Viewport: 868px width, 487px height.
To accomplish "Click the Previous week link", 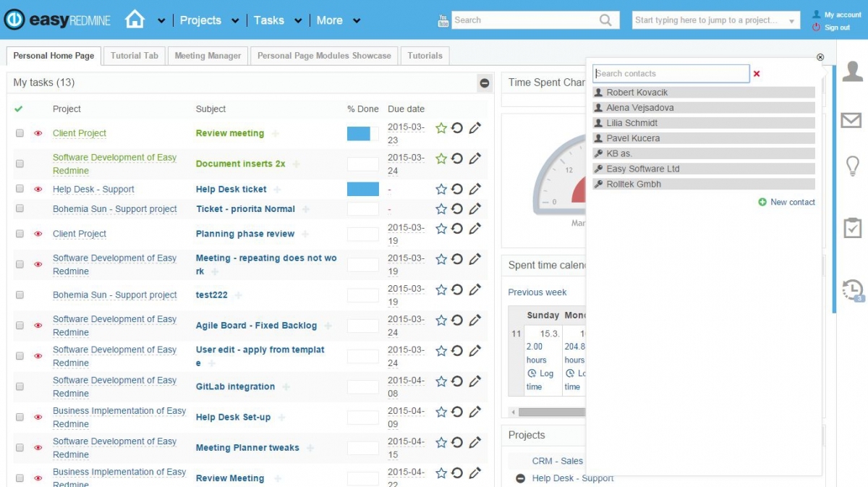I will [x=537, y=292].
